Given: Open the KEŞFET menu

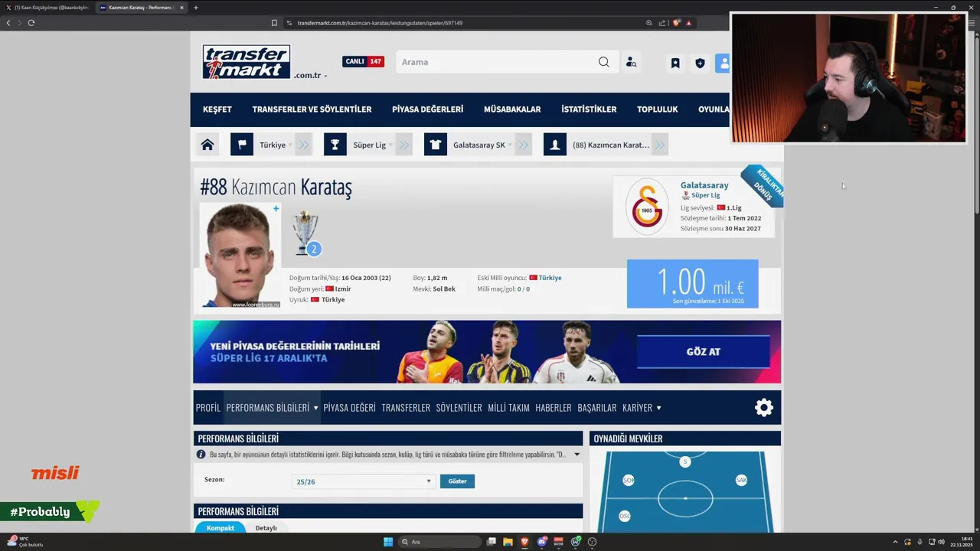Looking at the screenshot, I should (x=217, y=109).
